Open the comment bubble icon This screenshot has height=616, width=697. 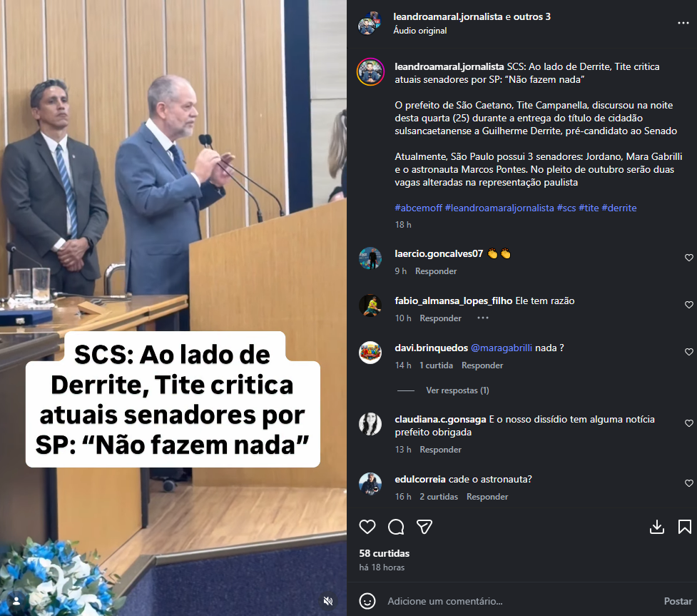pyautogui.click(x=396, y=527)
